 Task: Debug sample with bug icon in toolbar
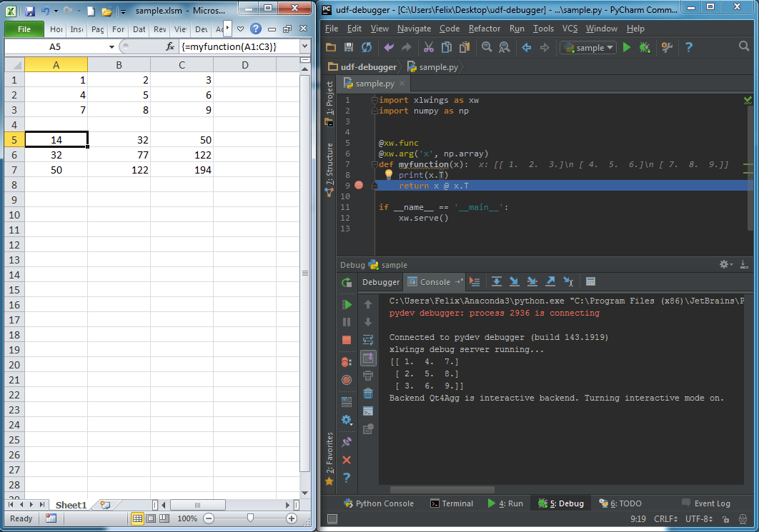[x=644, y=47]
